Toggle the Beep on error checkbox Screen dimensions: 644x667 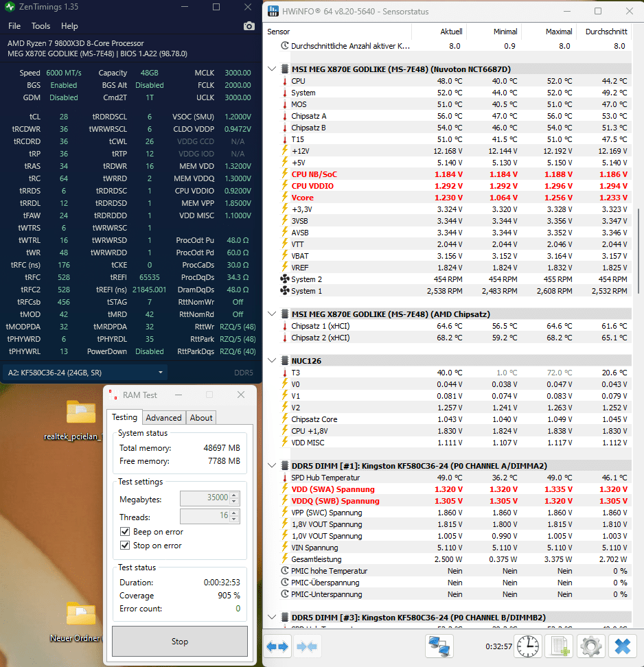pyautogui.click(x=125, y=532)
